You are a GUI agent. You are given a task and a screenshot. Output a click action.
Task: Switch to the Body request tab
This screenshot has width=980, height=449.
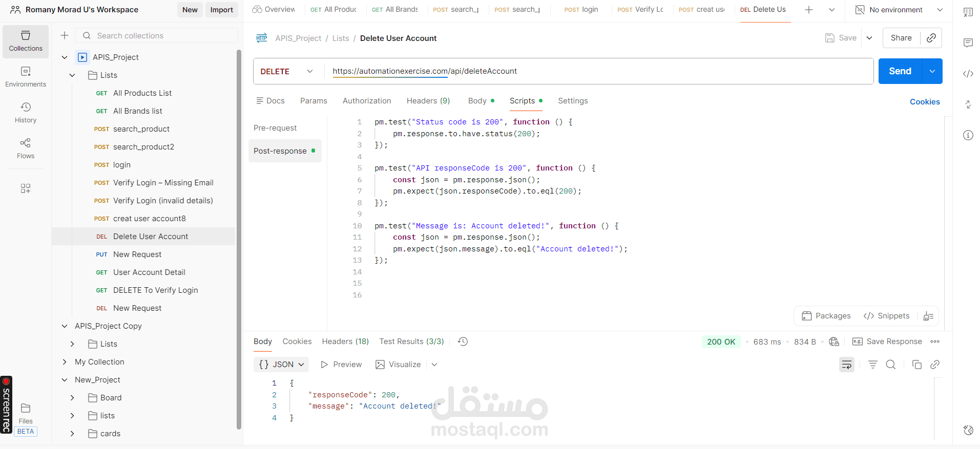481,101
